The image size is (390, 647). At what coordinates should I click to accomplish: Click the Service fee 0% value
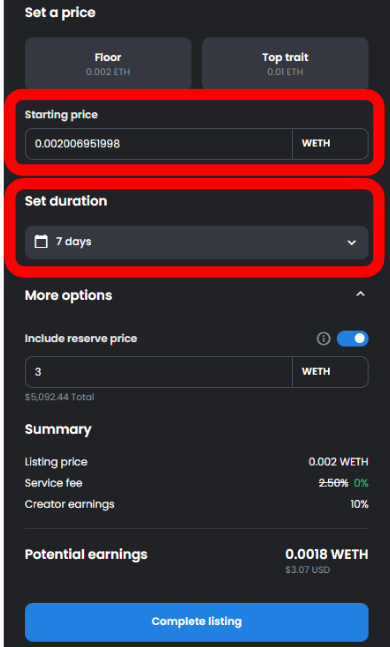click(361, 483)
